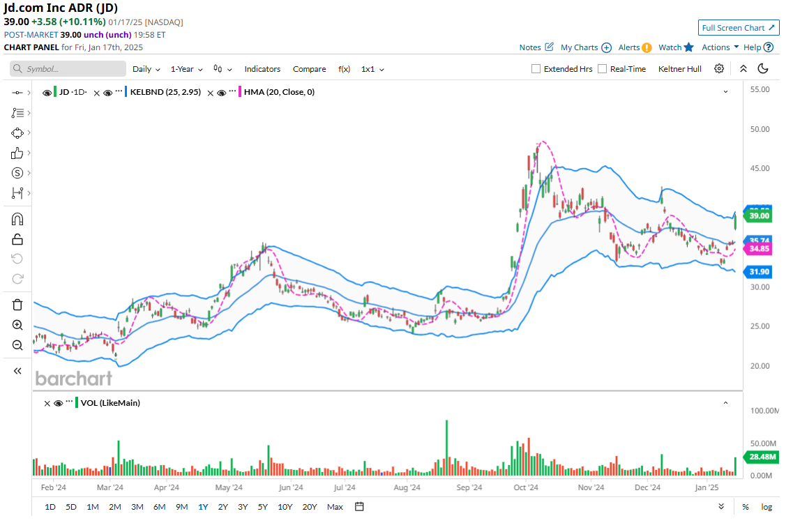
Task: Click the lock drawings icon
Action: click(17, 239)
